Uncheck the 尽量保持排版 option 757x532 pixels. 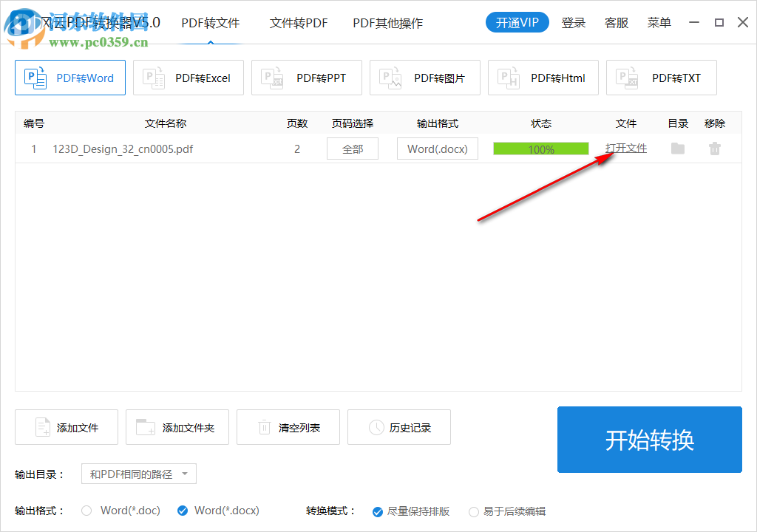[x=376, y=511]
